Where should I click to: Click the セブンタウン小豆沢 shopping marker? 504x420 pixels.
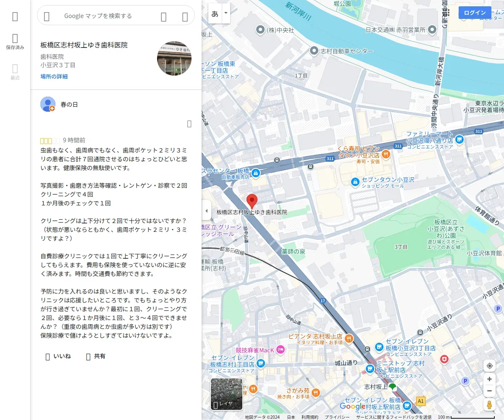(x=355, y=182)
